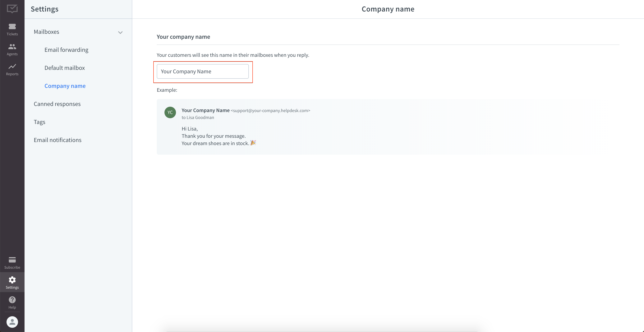Click the 'Company name' page title
This screenshot has height=332, width=644.
(x=388, y=9)
